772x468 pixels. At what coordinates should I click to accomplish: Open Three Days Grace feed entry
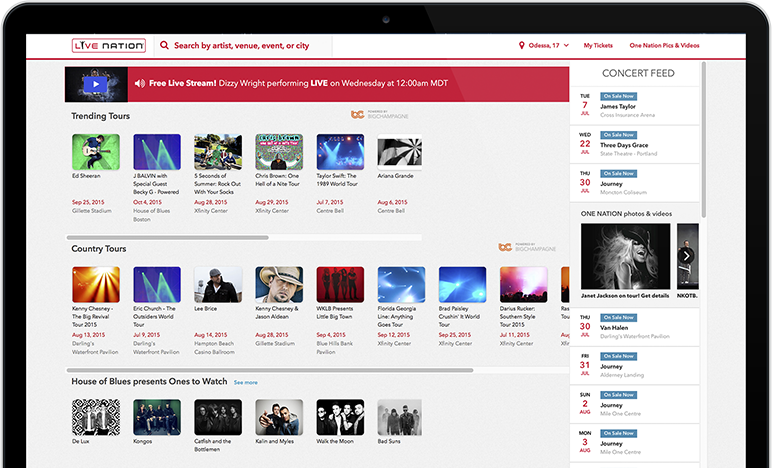click(x=635, y=145)
